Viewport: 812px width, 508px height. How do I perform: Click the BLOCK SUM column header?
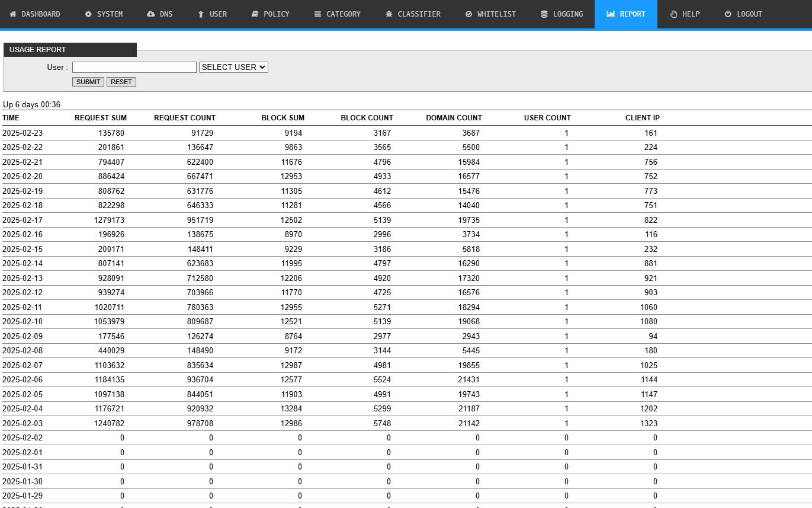[283, 118]
